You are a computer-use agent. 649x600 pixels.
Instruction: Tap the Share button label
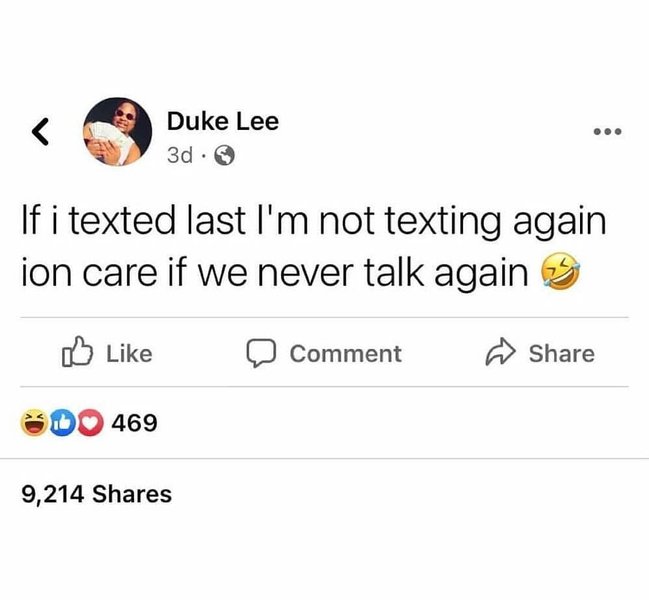click(x=562, y=354)
